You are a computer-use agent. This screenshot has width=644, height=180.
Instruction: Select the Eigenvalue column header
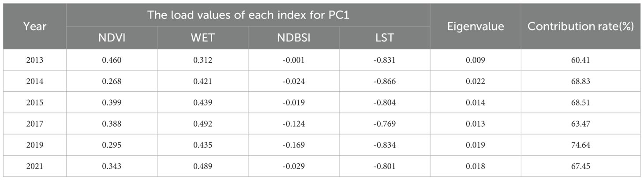[x=475, y=27]
